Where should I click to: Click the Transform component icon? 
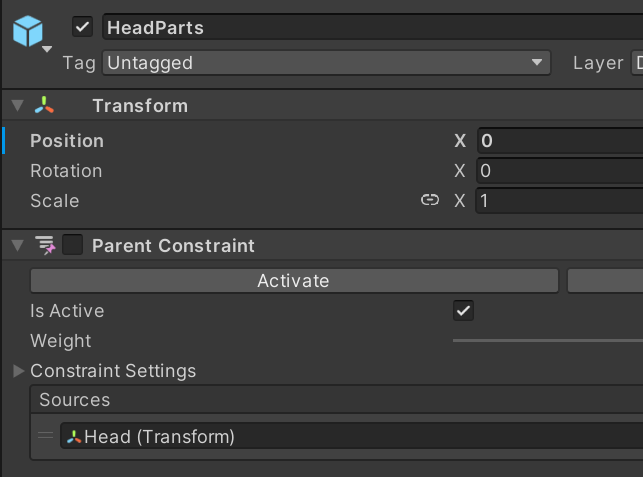(x=45, y=106)
